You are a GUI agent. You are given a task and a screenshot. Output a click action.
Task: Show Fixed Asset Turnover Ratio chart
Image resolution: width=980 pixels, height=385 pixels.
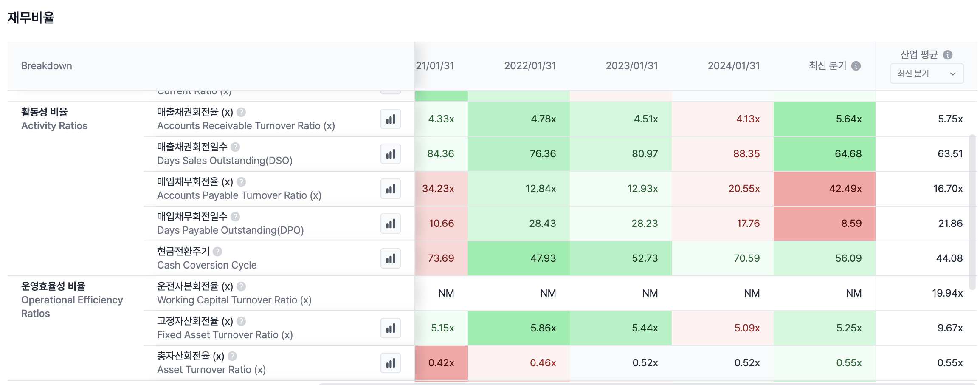(390, 328)
